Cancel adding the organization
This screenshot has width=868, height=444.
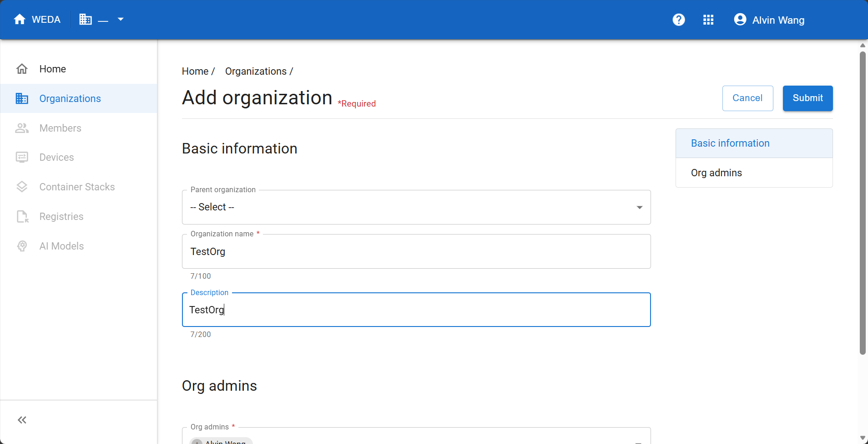pyautogui.click(x=747, y=98)
